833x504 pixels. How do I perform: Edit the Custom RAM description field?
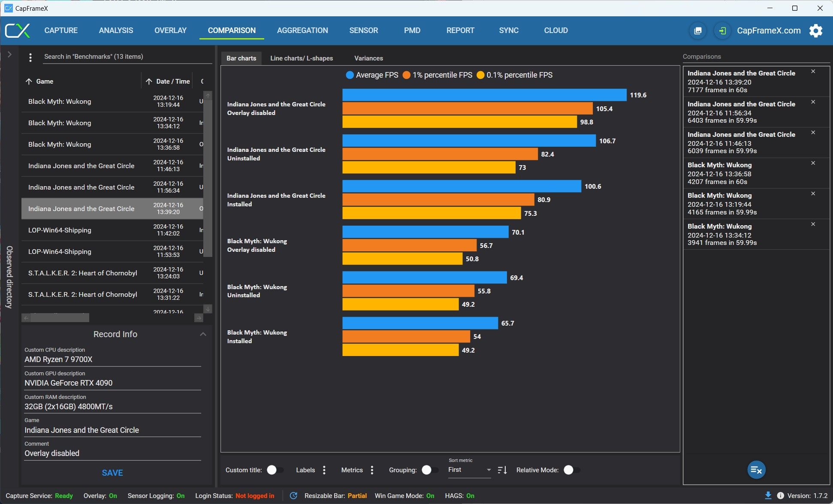pos(112,407)
